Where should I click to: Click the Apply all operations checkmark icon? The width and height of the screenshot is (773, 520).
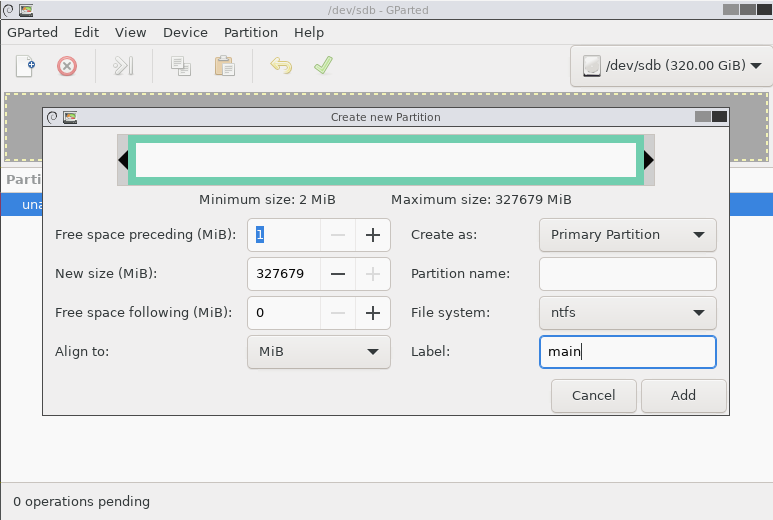point(323,65)
